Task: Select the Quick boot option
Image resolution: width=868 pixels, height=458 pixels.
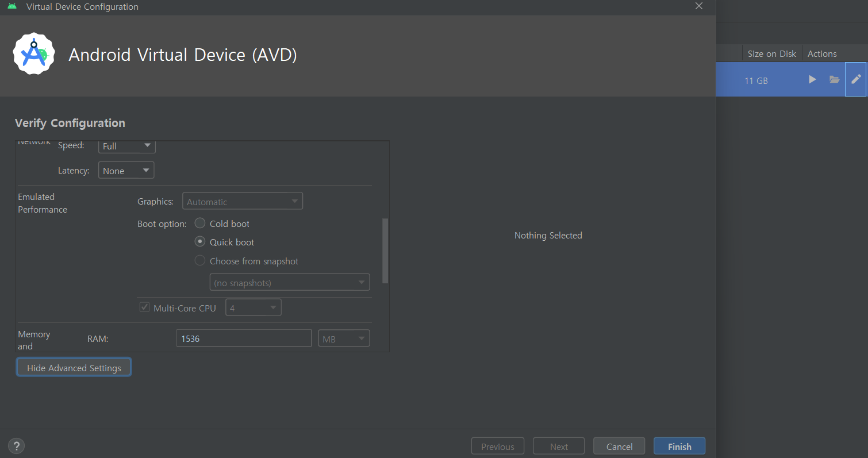Action: [200, 242]
